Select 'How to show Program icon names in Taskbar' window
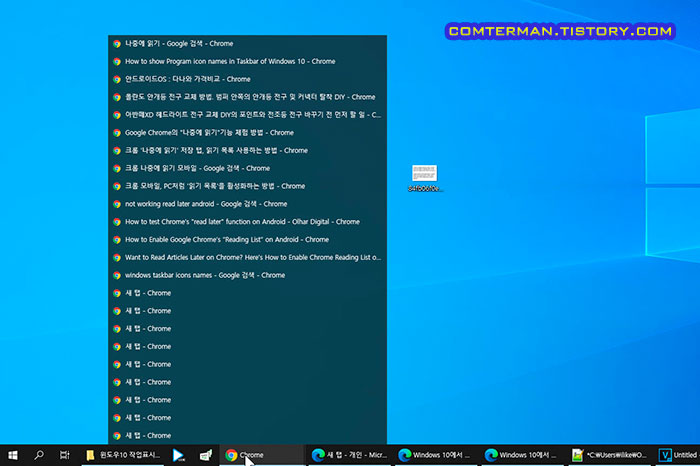The width and height of the screenshot is (700, 466). pos(247,62)
